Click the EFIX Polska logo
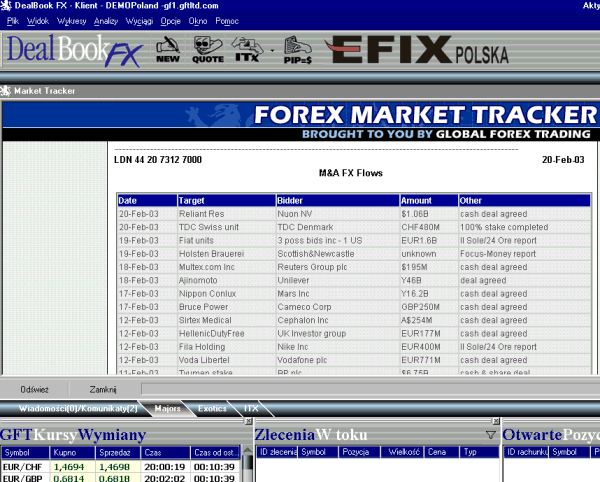This screenshot has width=600, height=482. point(416,50)
